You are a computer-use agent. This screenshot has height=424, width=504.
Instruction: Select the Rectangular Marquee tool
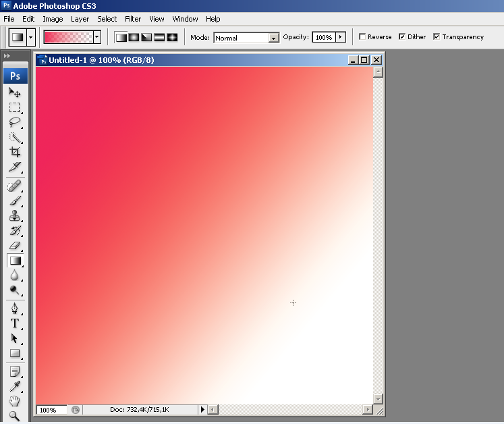[15, 107]
